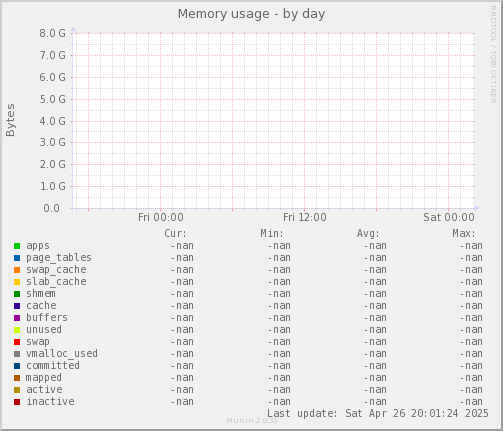
Task: Click the 'Cur:' column header
Action: tap(175, 233)
